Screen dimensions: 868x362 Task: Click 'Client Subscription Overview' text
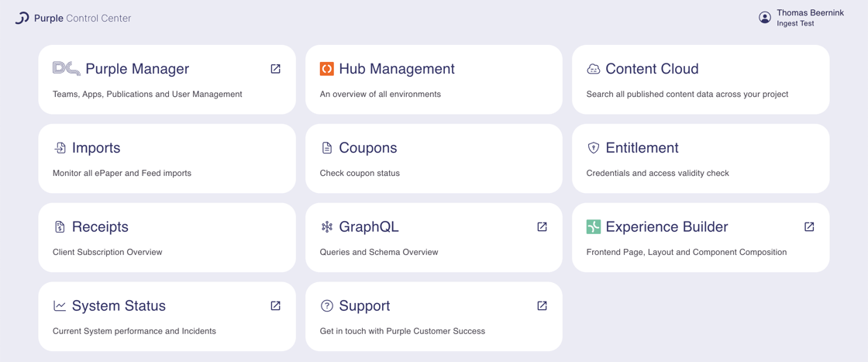tap(108, 253)
